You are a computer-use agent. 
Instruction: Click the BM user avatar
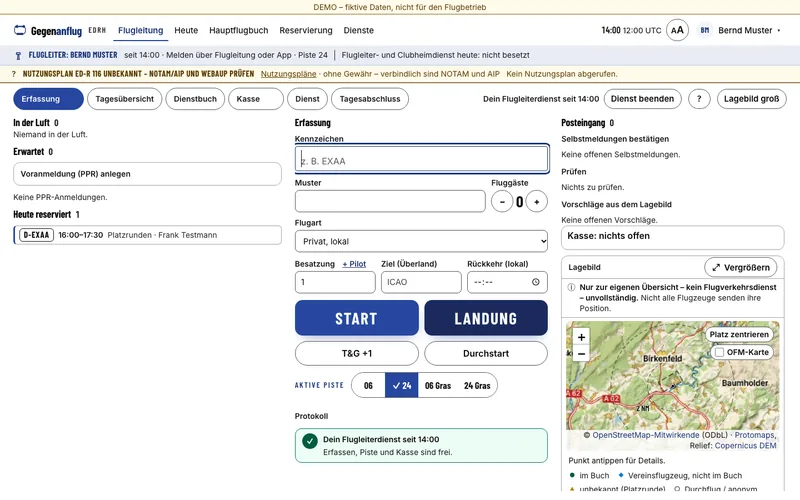tap(705, 30)
